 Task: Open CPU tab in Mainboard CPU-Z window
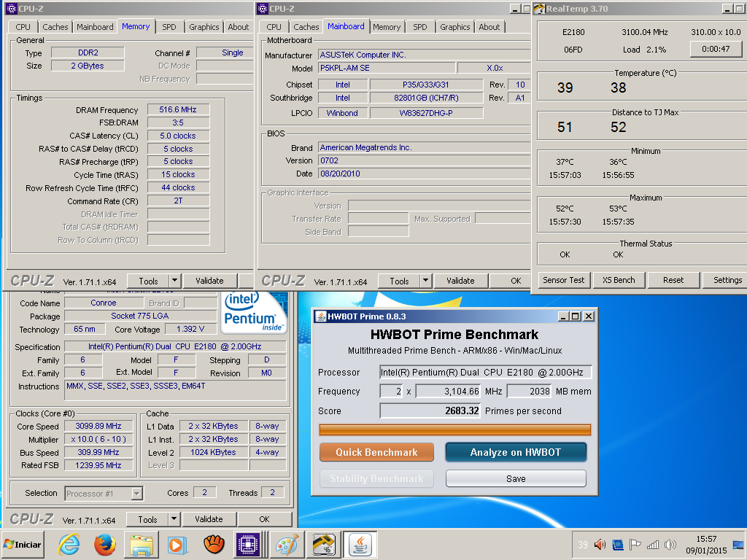click(x=274, y=27)
